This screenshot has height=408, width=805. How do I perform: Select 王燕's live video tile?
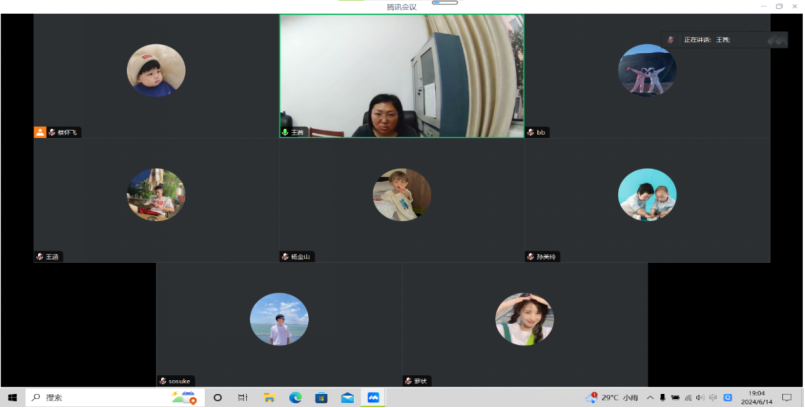coord(401,75)
